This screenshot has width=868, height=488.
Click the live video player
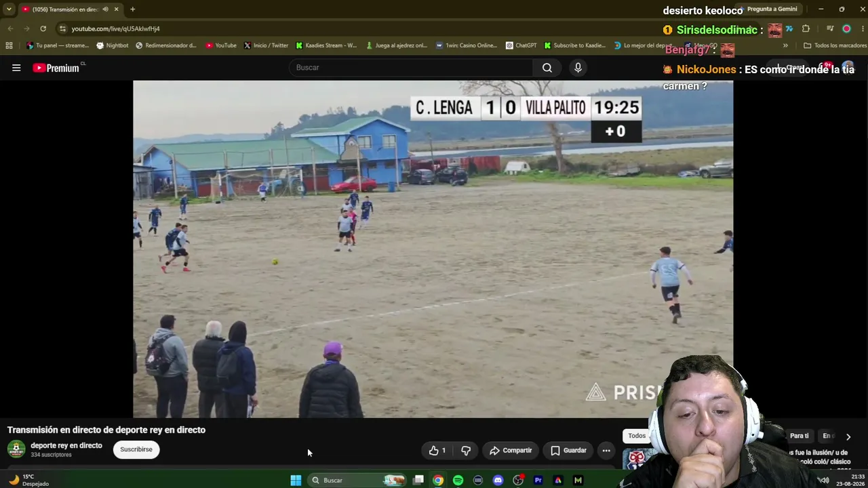coord(433,249)
